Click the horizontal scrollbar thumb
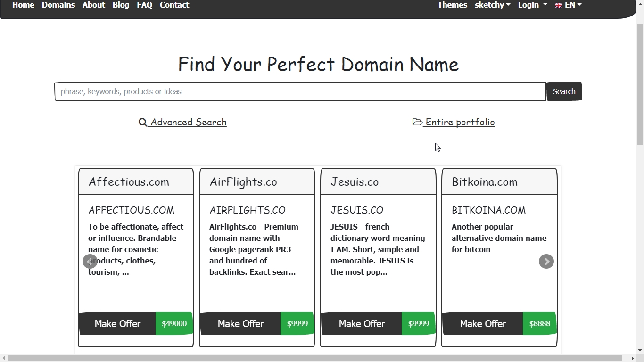 click(315, 359)
